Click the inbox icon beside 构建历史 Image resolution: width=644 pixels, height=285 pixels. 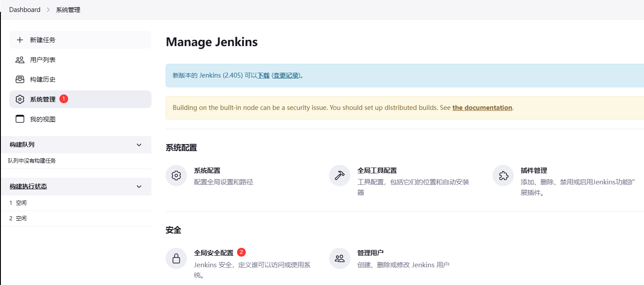(x=19, y=79)
